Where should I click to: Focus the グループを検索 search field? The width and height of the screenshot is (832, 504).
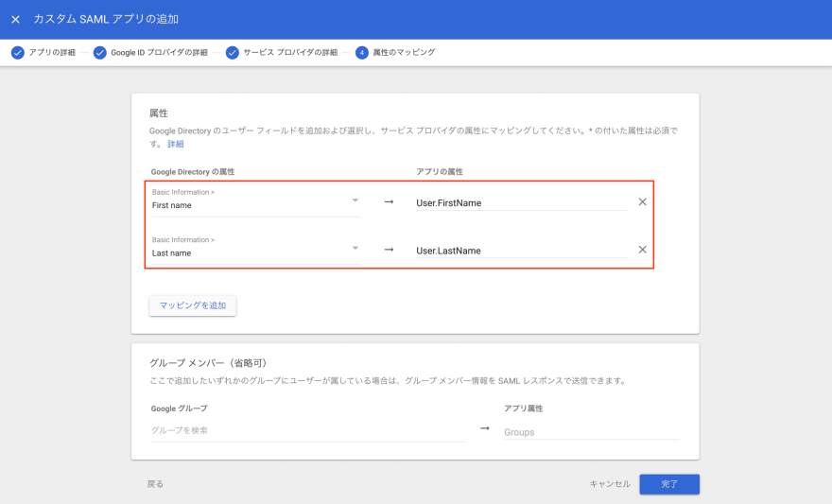(308, 430)
